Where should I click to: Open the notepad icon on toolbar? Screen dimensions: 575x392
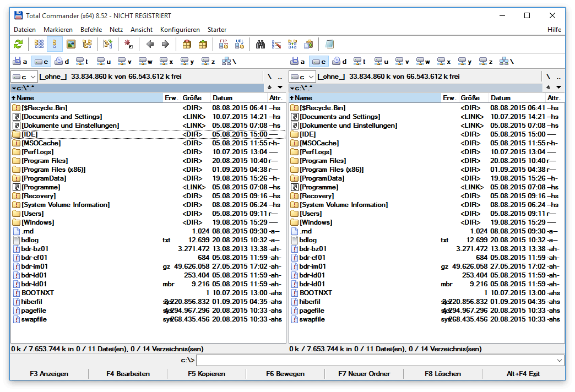click(x=329, y=45)
